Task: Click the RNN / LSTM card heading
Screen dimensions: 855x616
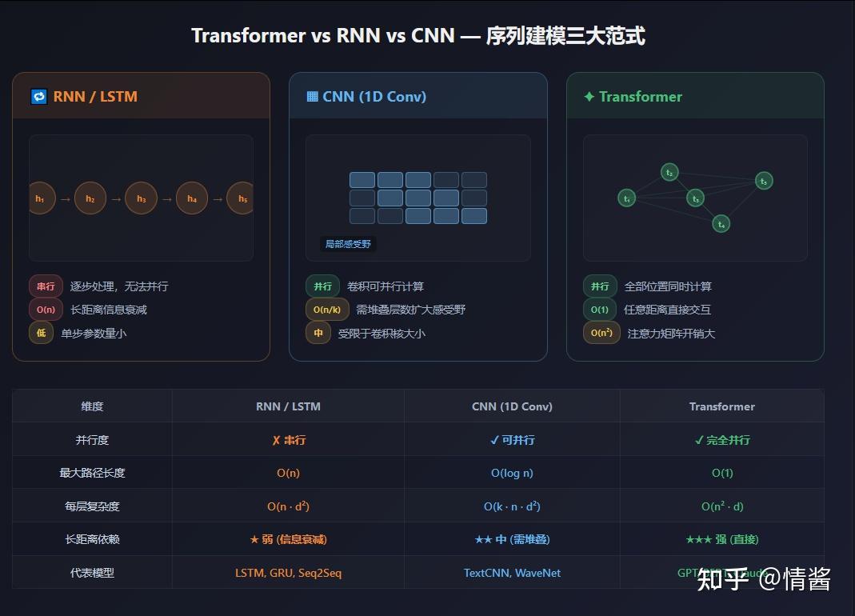Action: point(95,97)
